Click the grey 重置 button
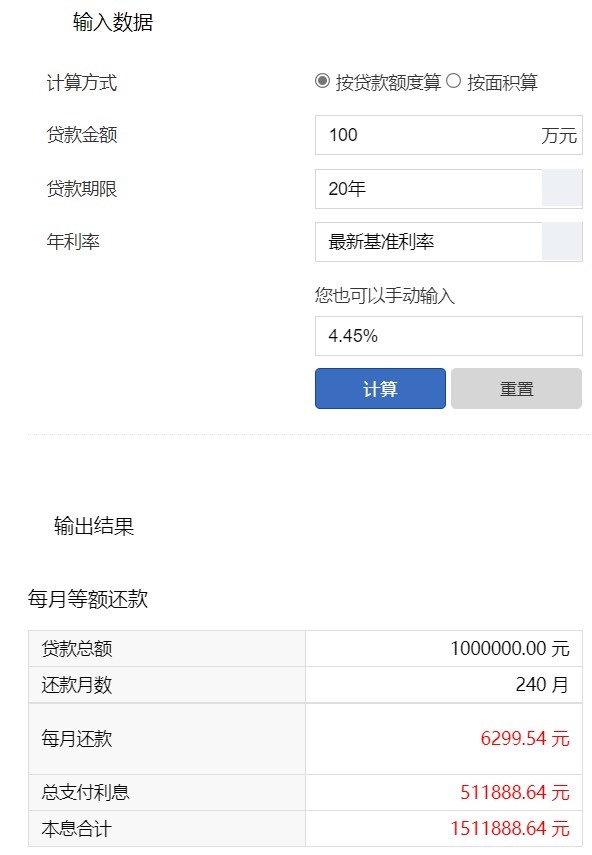Viewport: 592px width, 855px height. pyautogui.click(x=516, y=388)
